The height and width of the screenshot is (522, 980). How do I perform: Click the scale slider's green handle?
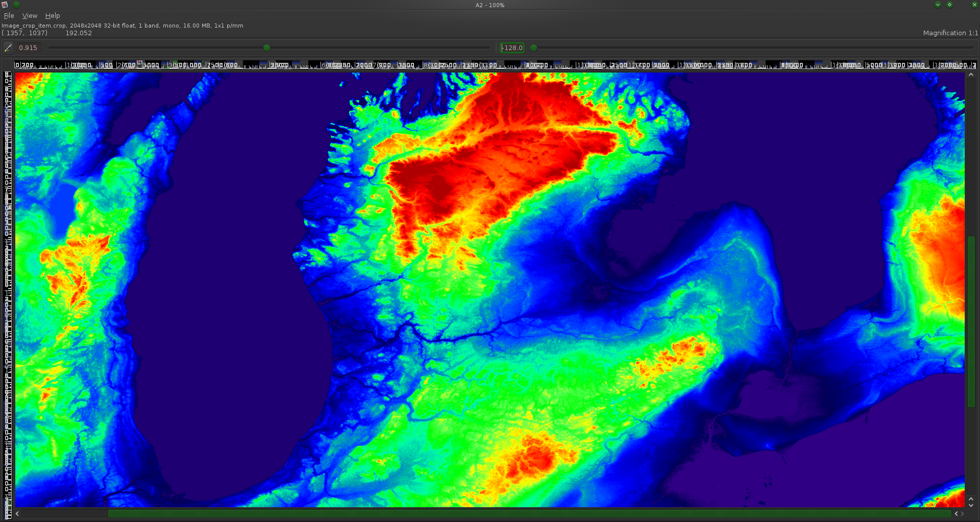tap(266, 48)
